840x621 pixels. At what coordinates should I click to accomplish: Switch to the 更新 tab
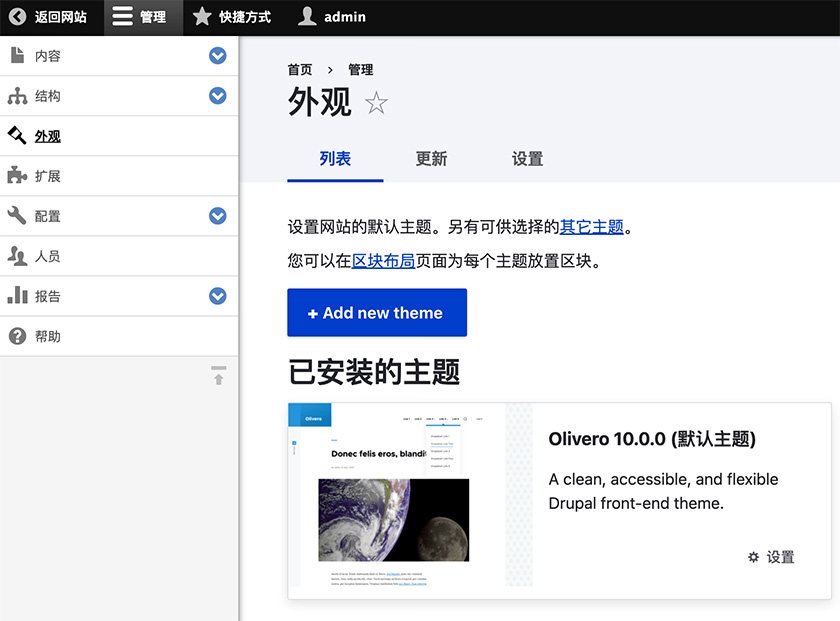coord(431,159)
